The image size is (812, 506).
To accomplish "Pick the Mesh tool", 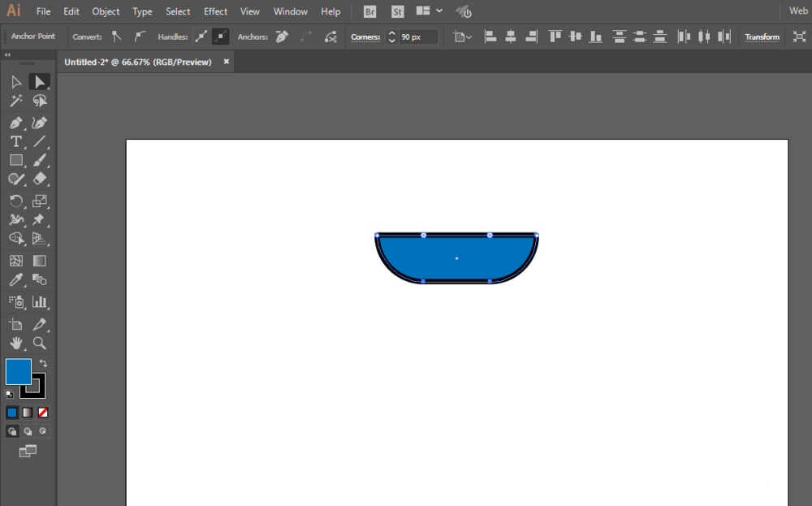I will 16,261.
